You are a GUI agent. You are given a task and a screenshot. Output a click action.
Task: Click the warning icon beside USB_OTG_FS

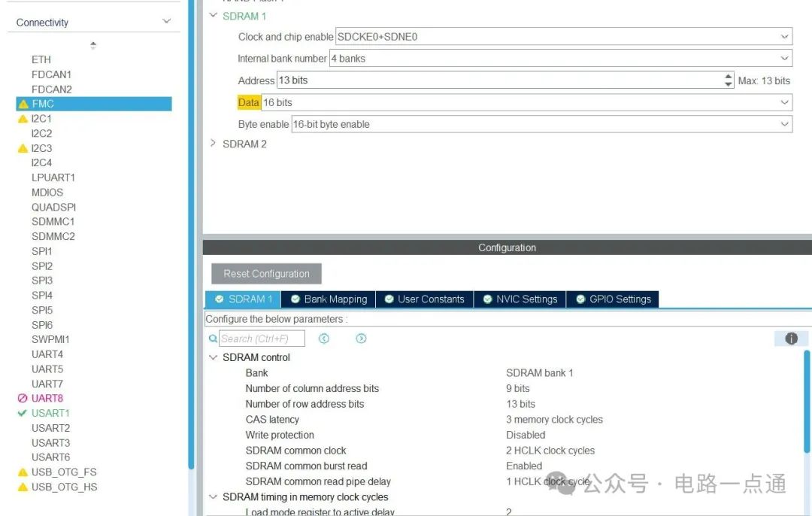pos(23,472)
